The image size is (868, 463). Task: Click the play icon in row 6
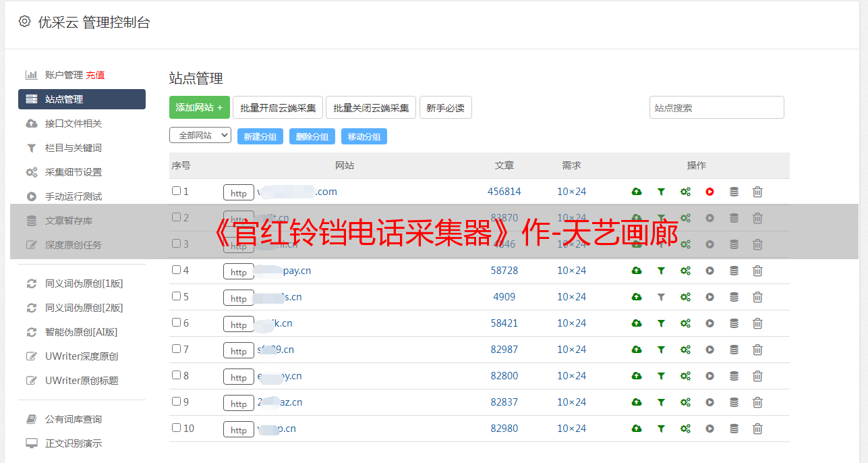point(710,323)
